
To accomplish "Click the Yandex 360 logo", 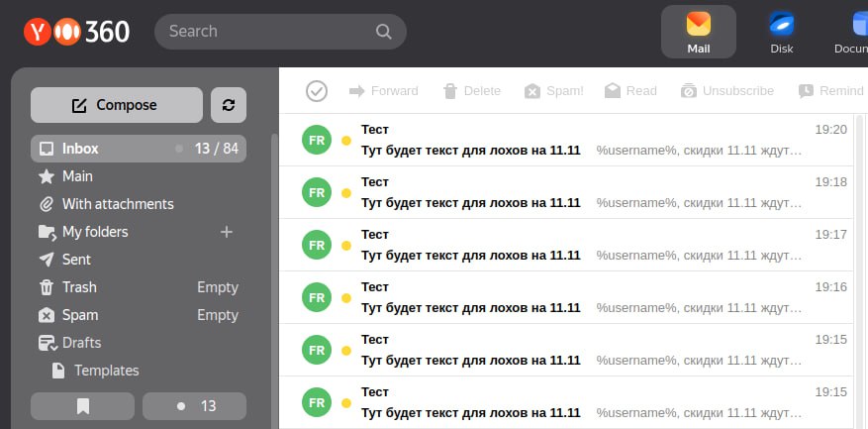I will coord(77,32).
